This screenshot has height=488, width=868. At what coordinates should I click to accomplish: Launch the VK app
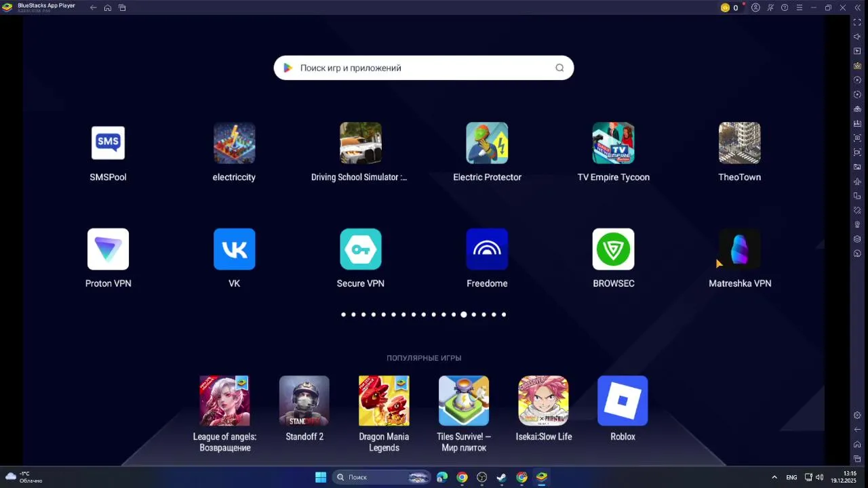point(235,249)
